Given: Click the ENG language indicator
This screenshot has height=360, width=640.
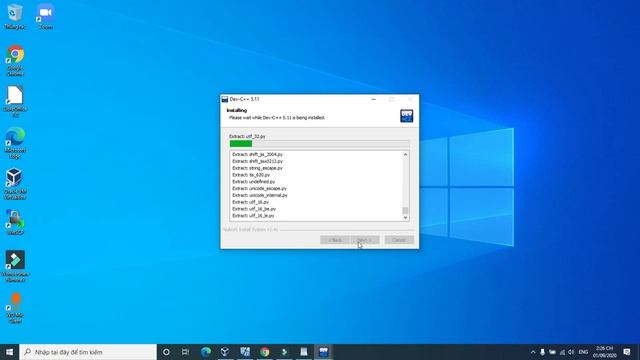Looking at the screenshot, I should tap(583, 352).
